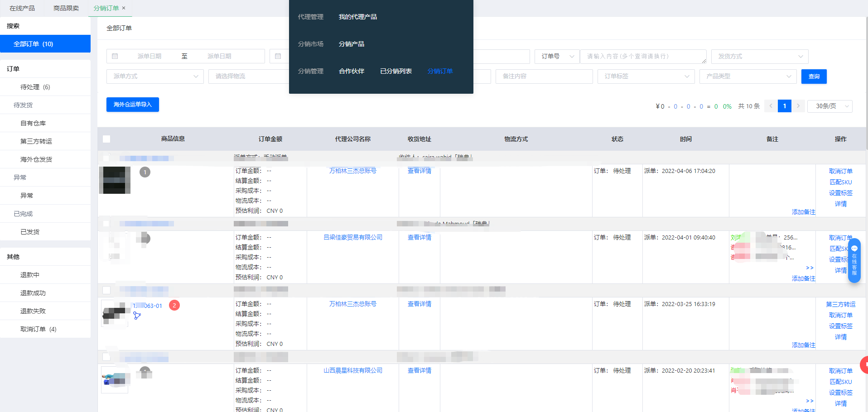Select 分销产品 in the menu
The width and height of the screenshot is (868, 412).
[x=352, y=44]
